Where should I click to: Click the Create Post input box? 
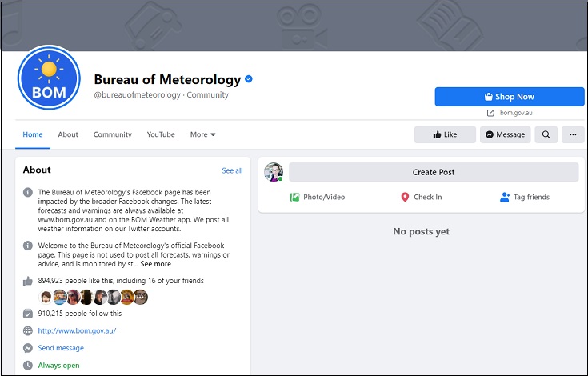click(x=434, y=172)
